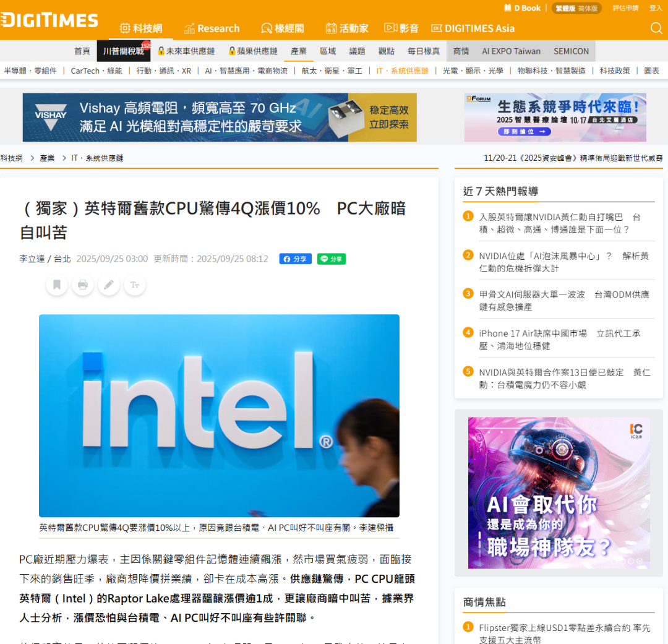Open SEMICON menu item
Screen dimensions: 668x644
pos(571,51)
